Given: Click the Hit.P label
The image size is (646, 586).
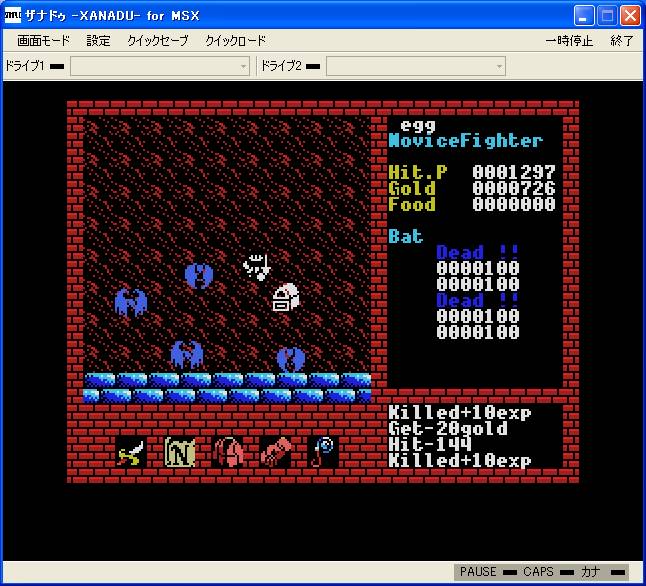Looking at the screenshot, I should click(x=417, y=172).
